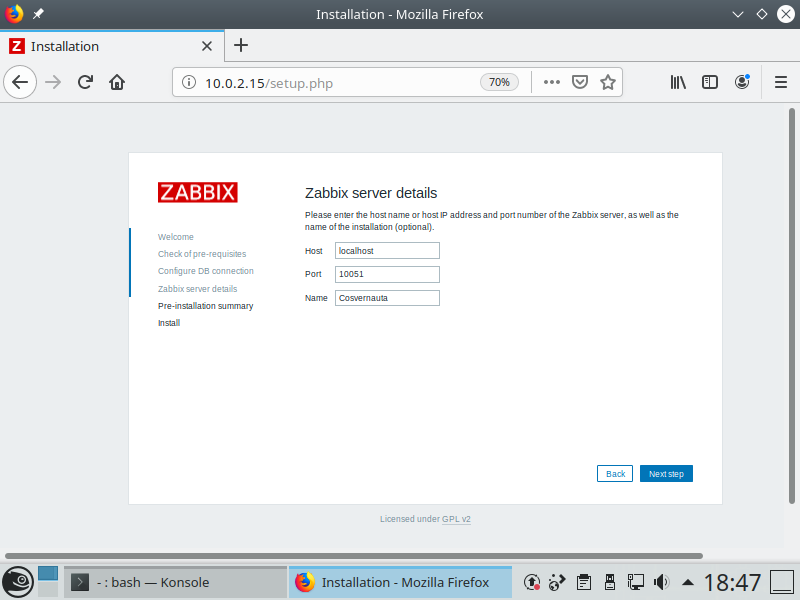800x600 pixels.
Task: Open page actions three-dot menu
Action: [552, 82]
